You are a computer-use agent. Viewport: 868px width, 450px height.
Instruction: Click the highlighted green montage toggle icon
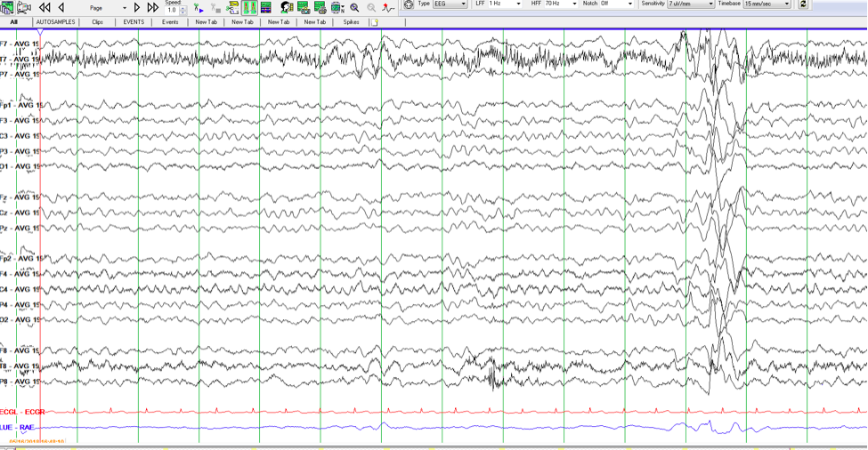[x=249, y=7]
